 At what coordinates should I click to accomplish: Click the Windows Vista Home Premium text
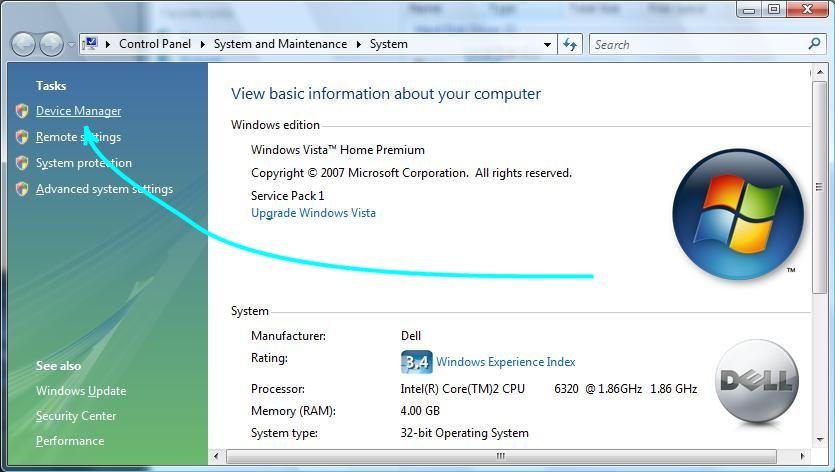[x=338, y=150]
